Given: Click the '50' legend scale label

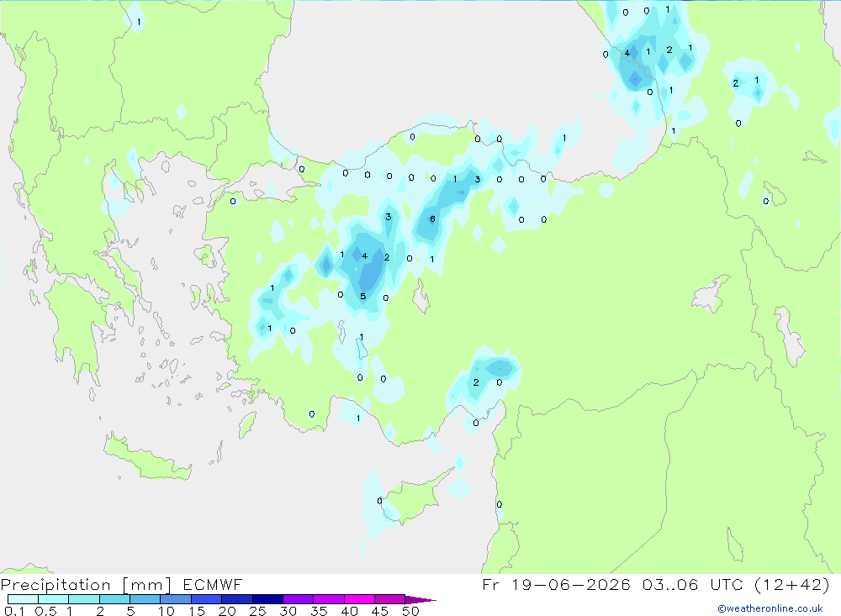Looking at the screenshot, I should pos(410,611).
